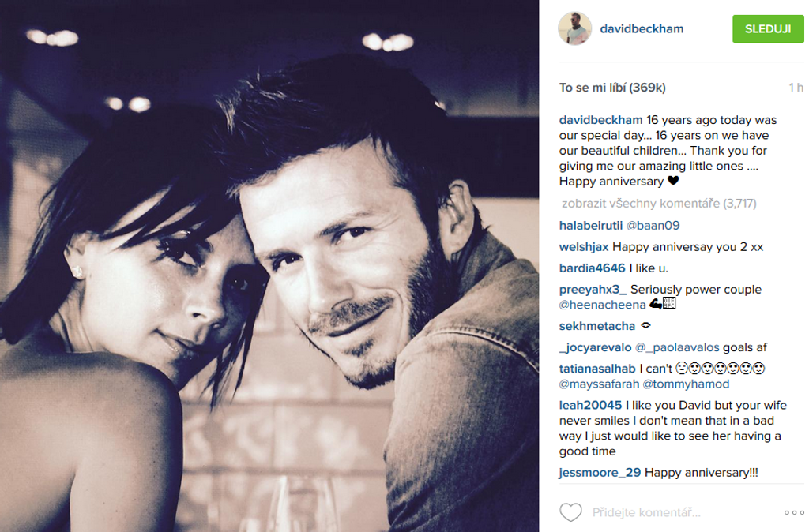
Task: Open bardia4646 user profile
Action: click(x=593, y=268)
